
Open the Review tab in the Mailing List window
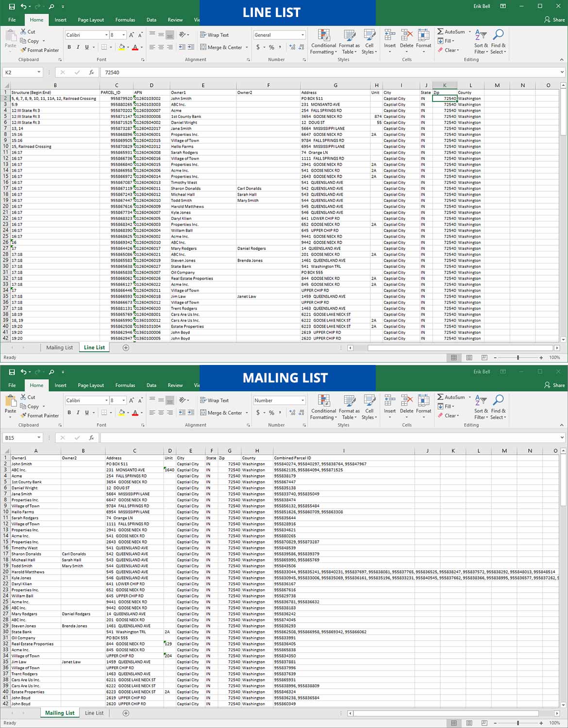pos(175,385)
